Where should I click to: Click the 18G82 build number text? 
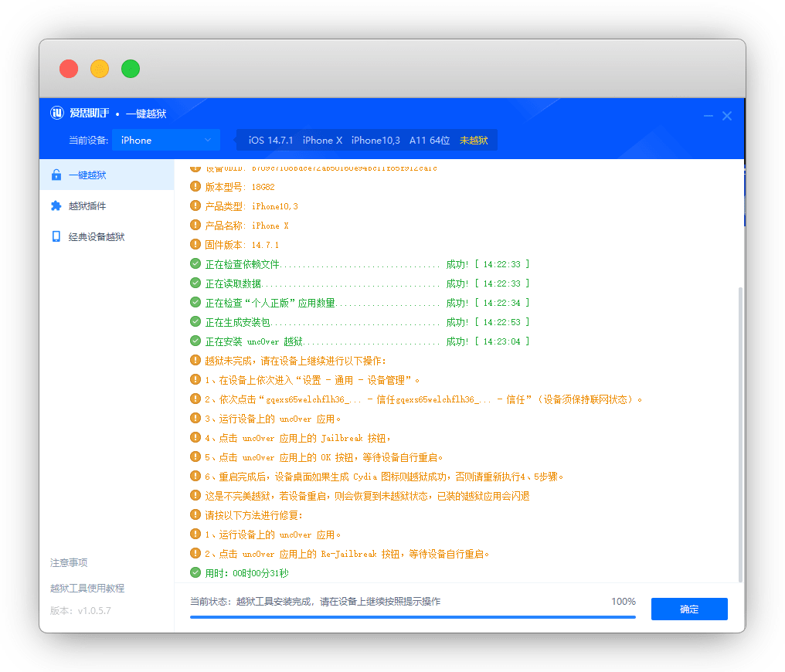click(x=263, y=187)
